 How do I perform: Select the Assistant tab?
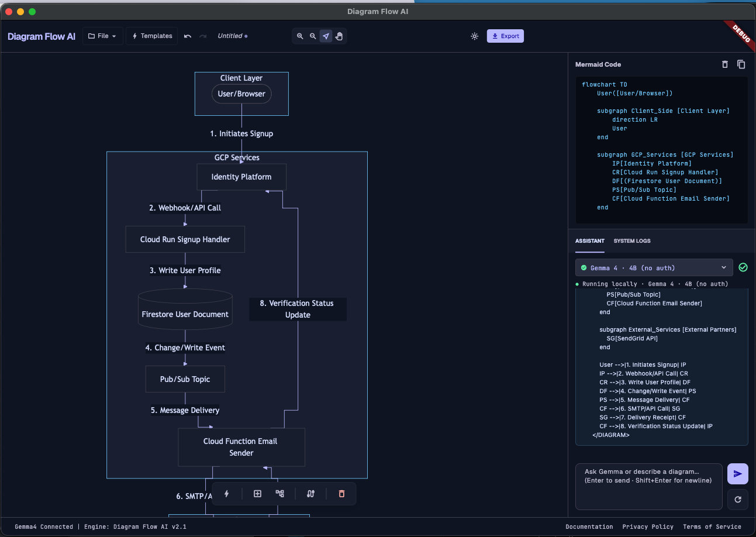click(x=590, y=241)
